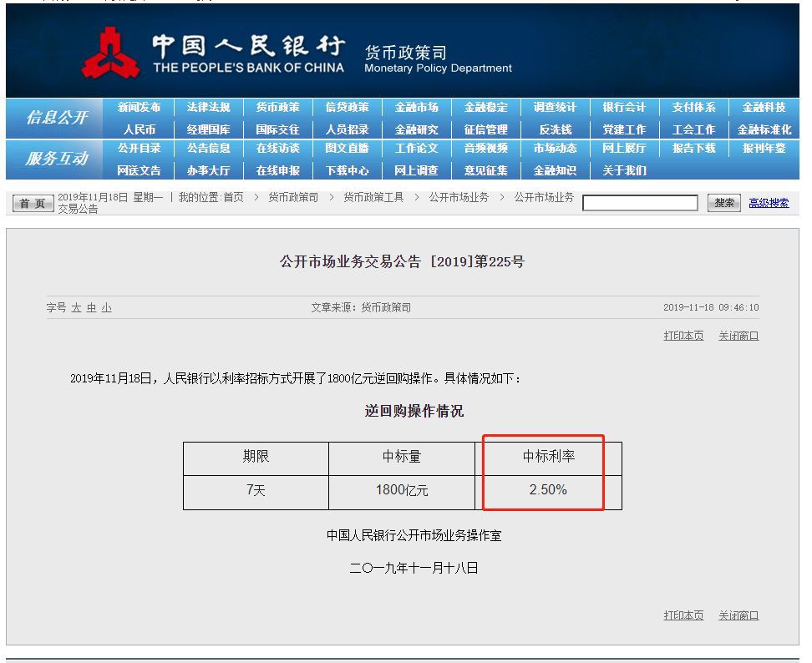Open the 报告下载 menu item
Image resolution: width=812 pixels, height=663 pixels.
(x=694, y=149)
